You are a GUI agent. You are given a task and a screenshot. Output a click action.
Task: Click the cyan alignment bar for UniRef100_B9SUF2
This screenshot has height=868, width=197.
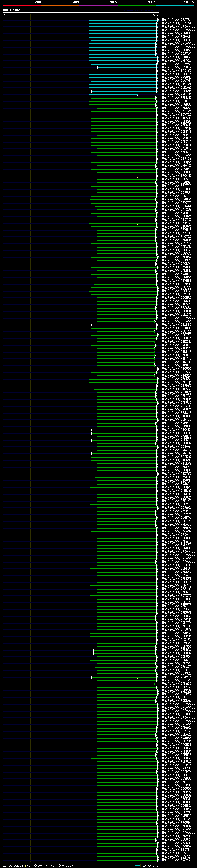tap(128, 67)
